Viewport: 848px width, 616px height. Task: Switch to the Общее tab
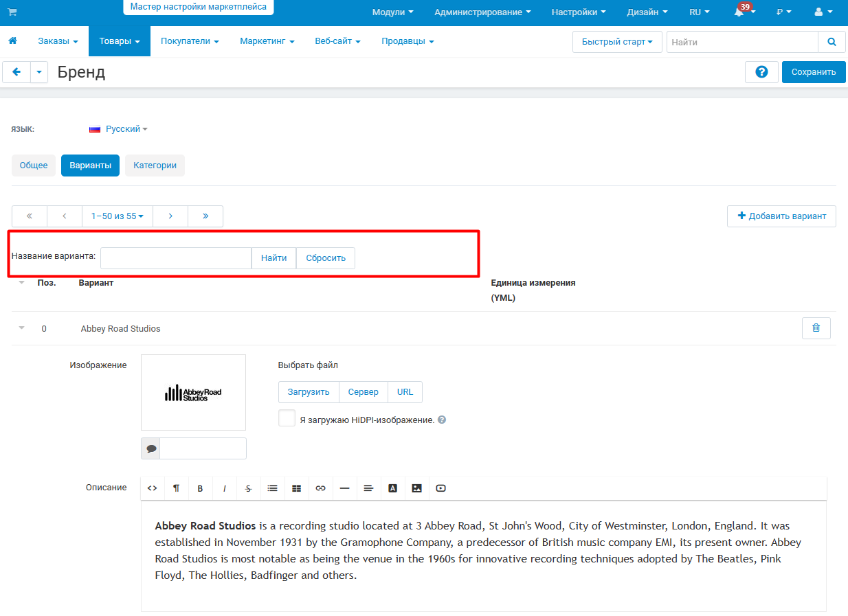click(34, 166)
